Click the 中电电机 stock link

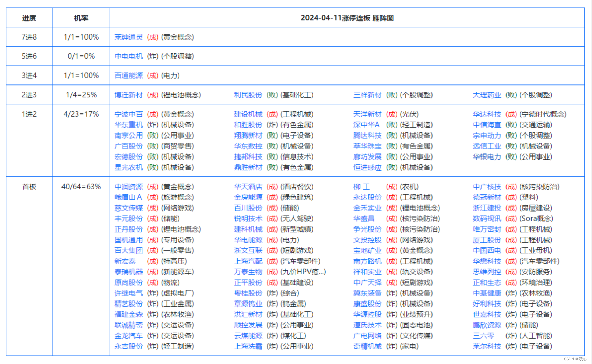(x=128, y=56)
